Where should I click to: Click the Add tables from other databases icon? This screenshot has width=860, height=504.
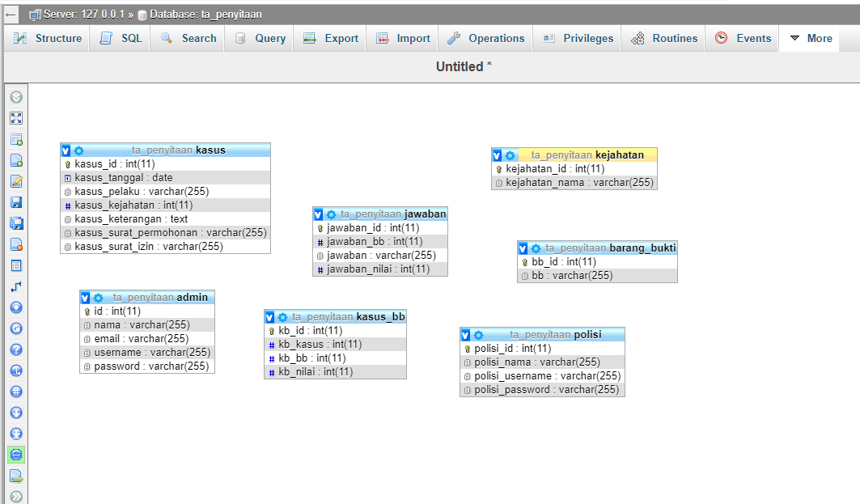click(x=16, y=139)
